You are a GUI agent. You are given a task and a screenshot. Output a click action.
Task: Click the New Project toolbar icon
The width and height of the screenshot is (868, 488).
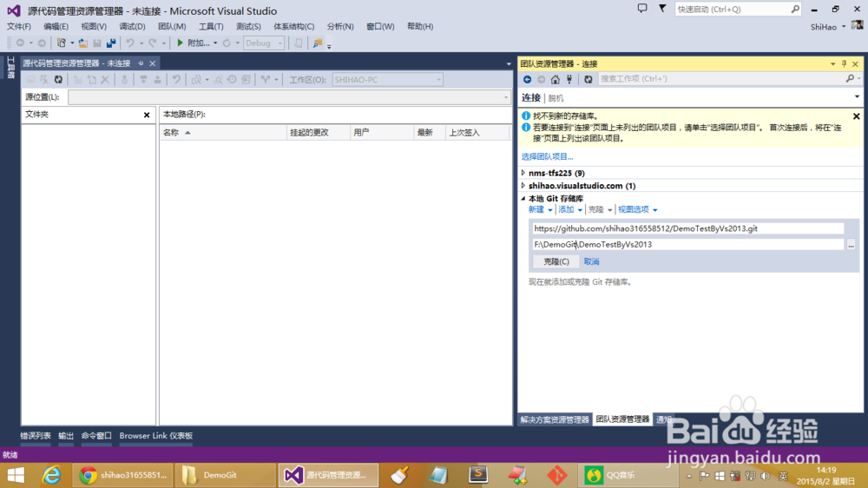tap(62, 43)
